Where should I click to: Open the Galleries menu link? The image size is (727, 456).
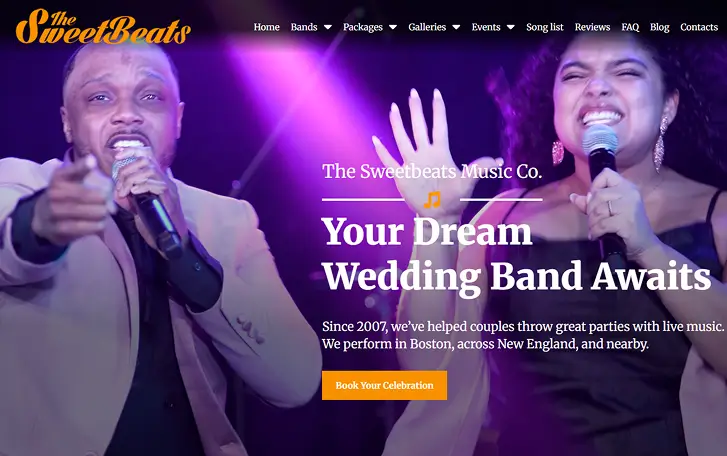pos(427,27)
